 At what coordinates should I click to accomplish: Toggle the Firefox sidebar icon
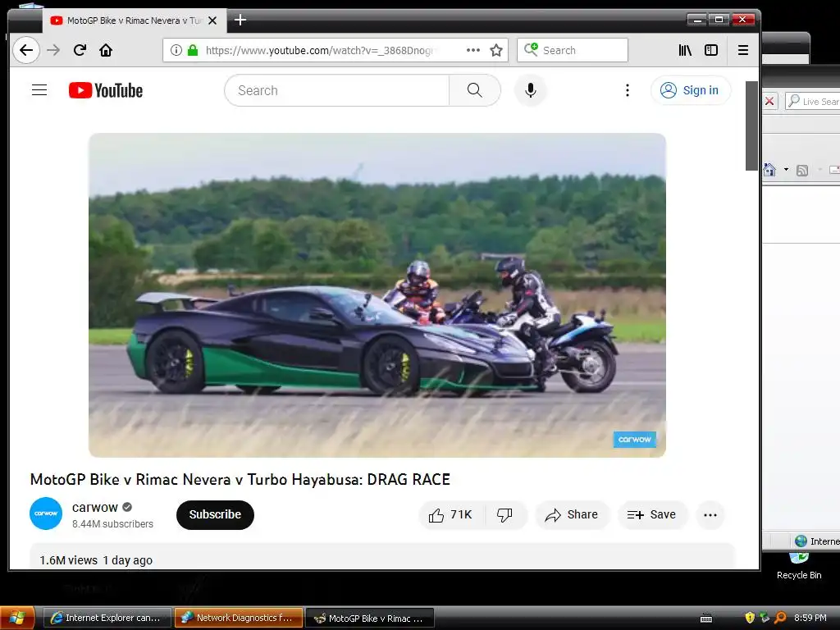click(x=711, y=50)
